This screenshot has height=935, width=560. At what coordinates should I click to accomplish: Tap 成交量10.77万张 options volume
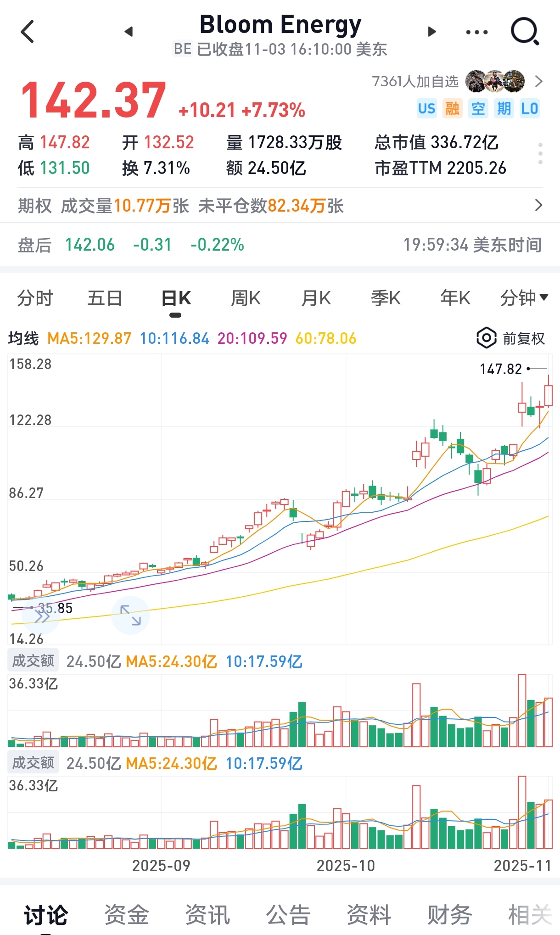coord(125,206)
